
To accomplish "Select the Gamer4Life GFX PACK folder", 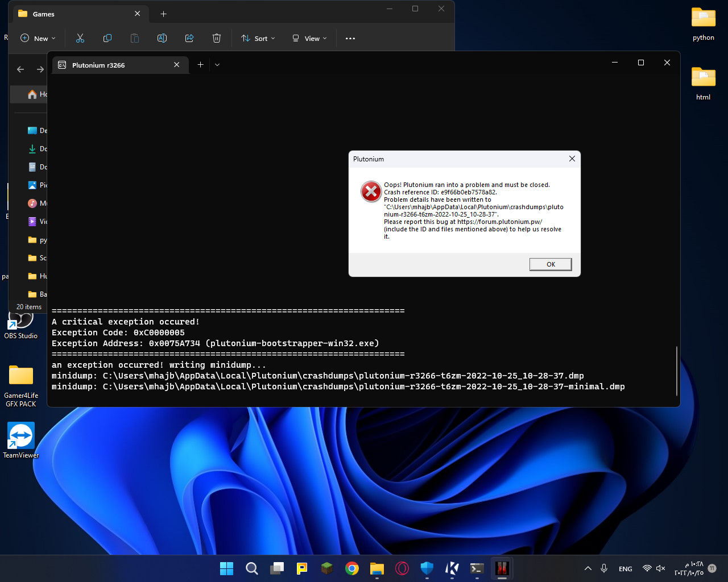I will pyautogui.click(x=21, y=385).
